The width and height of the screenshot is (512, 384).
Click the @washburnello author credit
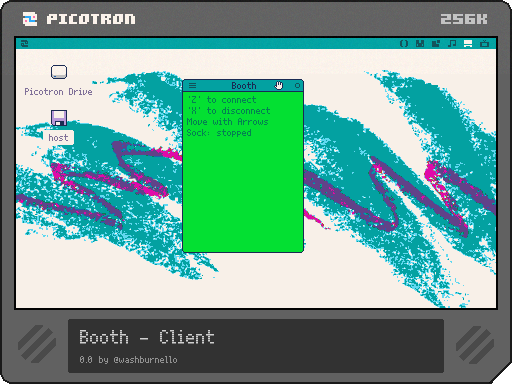point(145,360)
